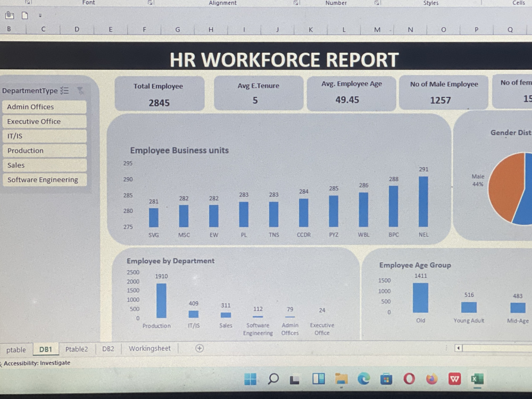This screenshot has width=532, height=399.
Task: Clear filter on DepartmentType slicer
Action: 80,90
